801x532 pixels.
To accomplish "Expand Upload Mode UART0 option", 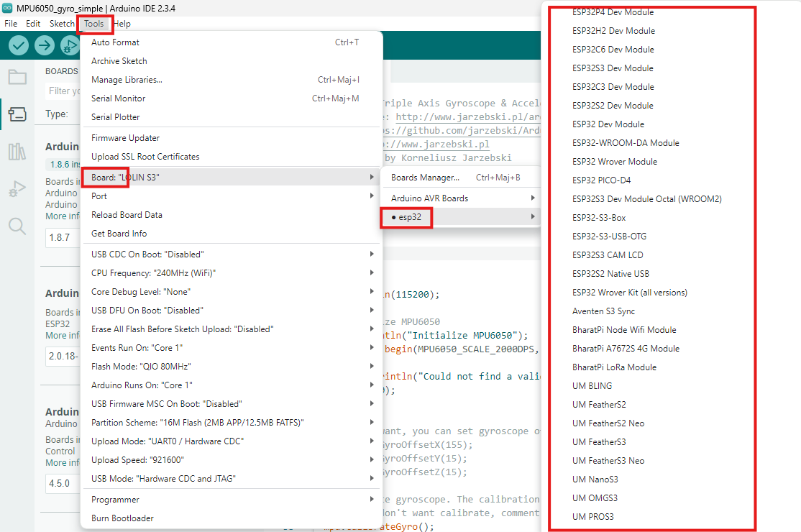I will 232,441.
